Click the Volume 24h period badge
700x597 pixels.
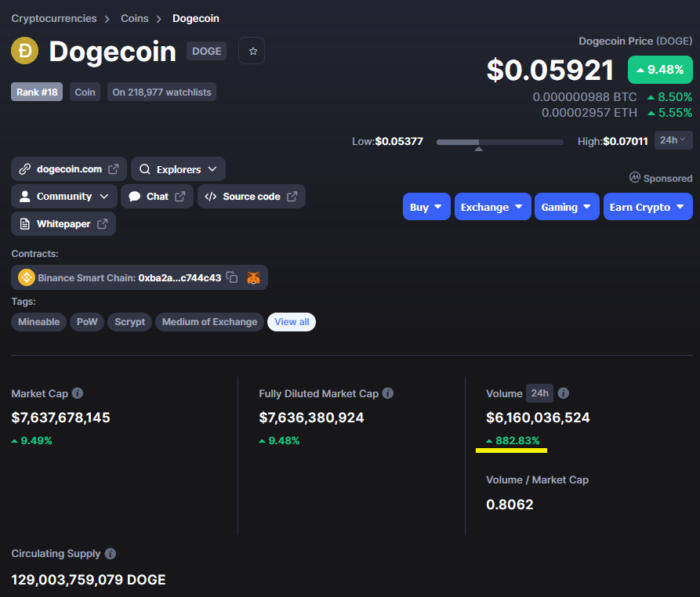[540, 393]
